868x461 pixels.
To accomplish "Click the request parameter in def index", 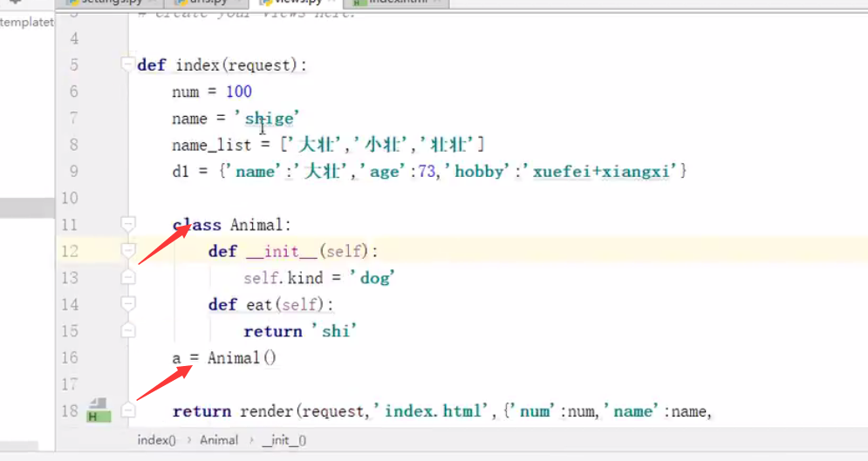I will (259, 65).
